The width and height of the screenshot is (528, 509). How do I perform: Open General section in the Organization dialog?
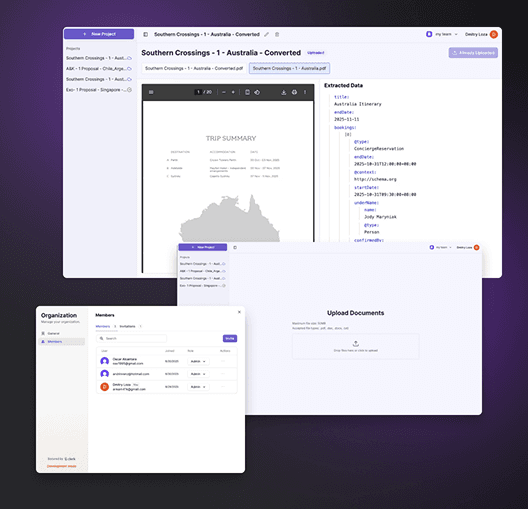(62, 333)
